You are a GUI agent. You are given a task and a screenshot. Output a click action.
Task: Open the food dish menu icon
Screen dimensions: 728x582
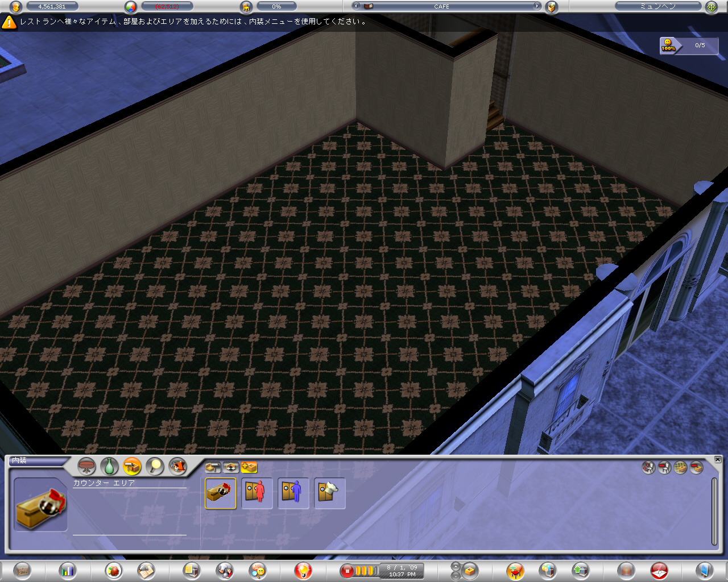(x=113, y=570)
